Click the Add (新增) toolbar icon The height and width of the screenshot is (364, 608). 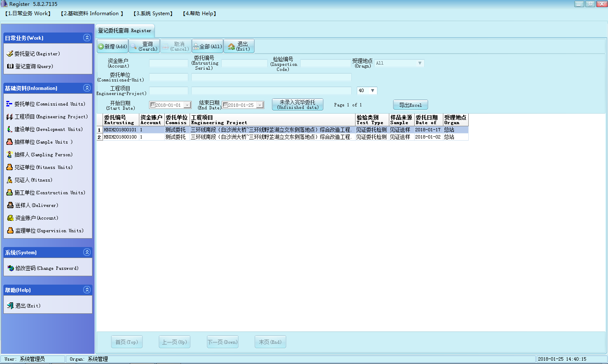pos(101,46)
